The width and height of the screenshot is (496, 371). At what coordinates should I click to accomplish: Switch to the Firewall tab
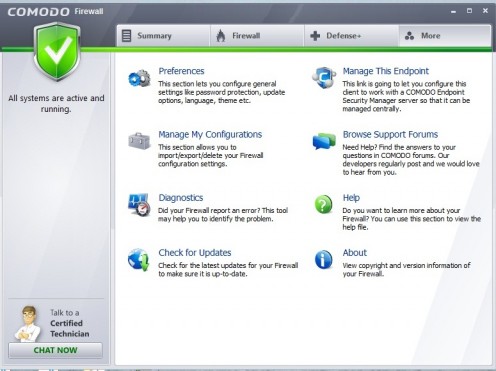(257, 36)
